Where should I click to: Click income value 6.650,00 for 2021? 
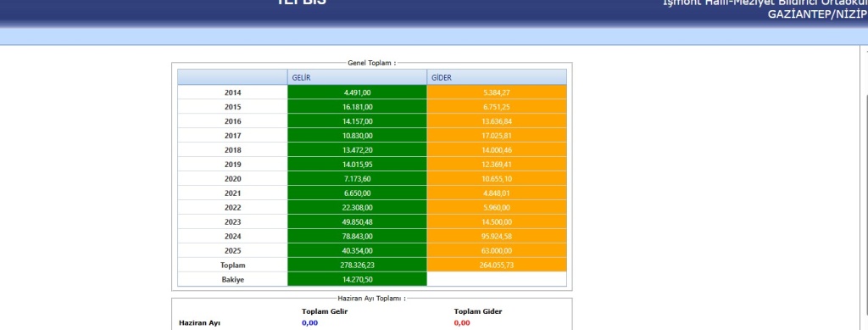[357, 193]
